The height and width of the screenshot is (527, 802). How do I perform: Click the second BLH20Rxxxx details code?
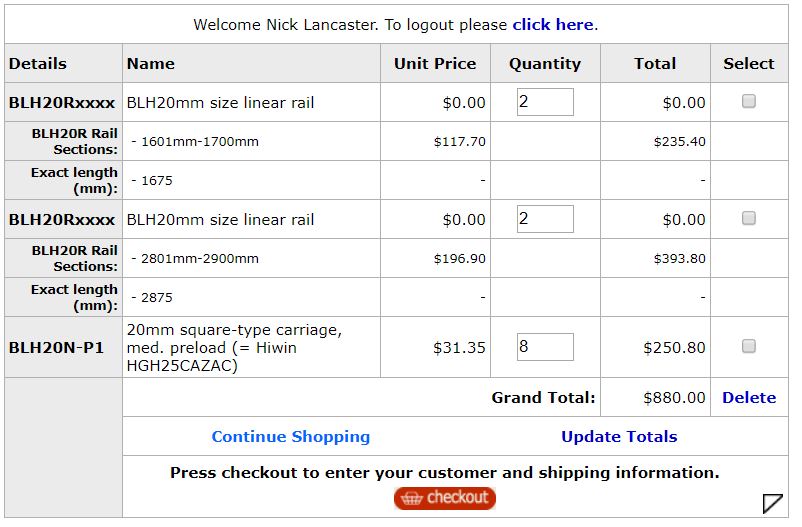click(62, 219)
